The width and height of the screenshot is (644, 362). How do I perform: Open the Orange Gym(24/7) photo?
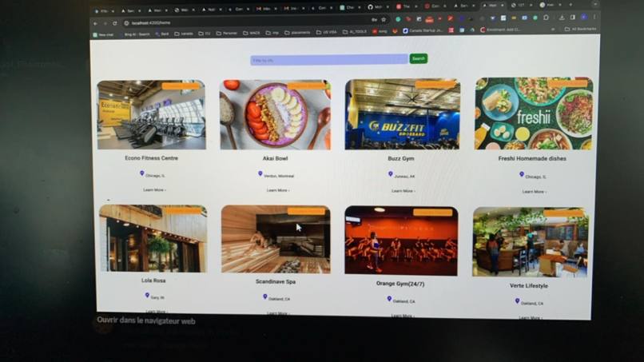click(401, 241)
